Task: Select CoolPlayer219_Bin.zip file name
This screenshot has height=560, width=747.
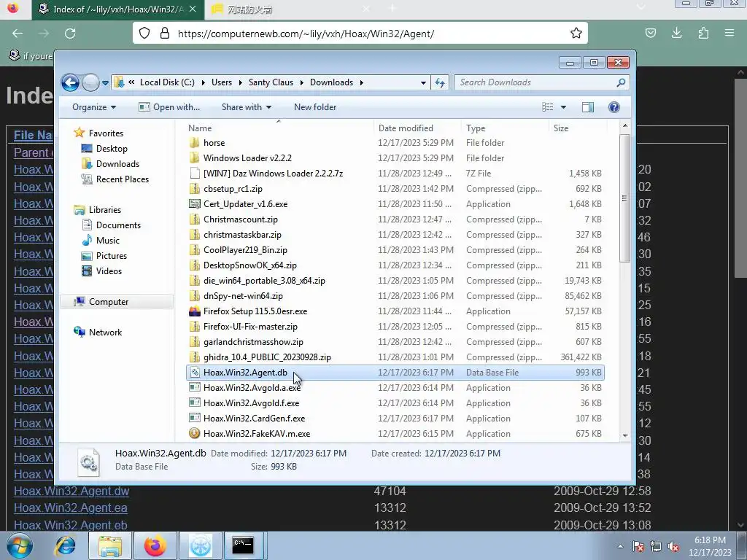Action: [x=245, y=250]
